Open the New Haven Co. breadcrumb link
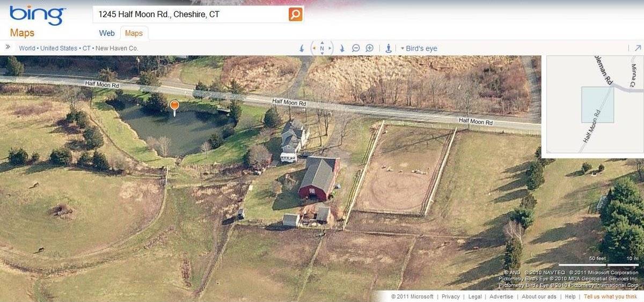The height and width of the screenshot is (302, 644). click(117, 48)
